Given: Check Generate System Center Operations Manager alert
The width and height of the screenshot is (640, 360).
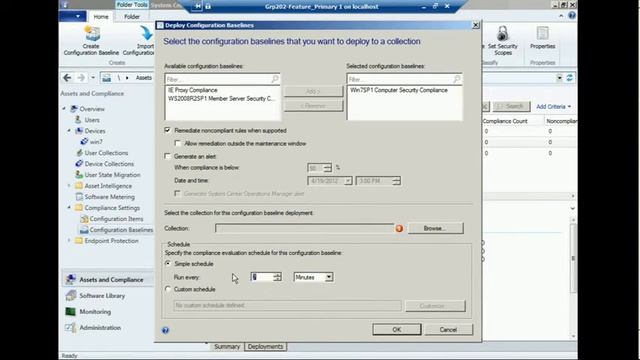Looking at the screenshot, I should tap(178, 193).
